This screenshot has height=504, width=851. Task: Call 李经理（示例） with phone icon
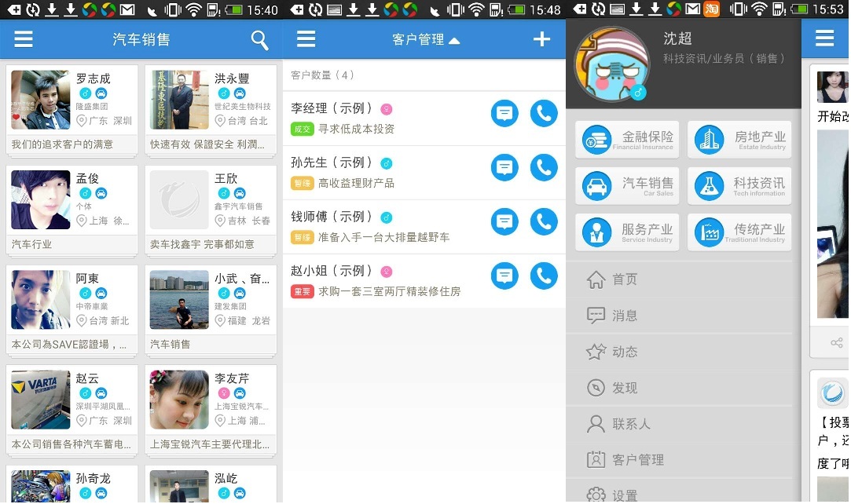pyautogui.click(x=543, y=113)
